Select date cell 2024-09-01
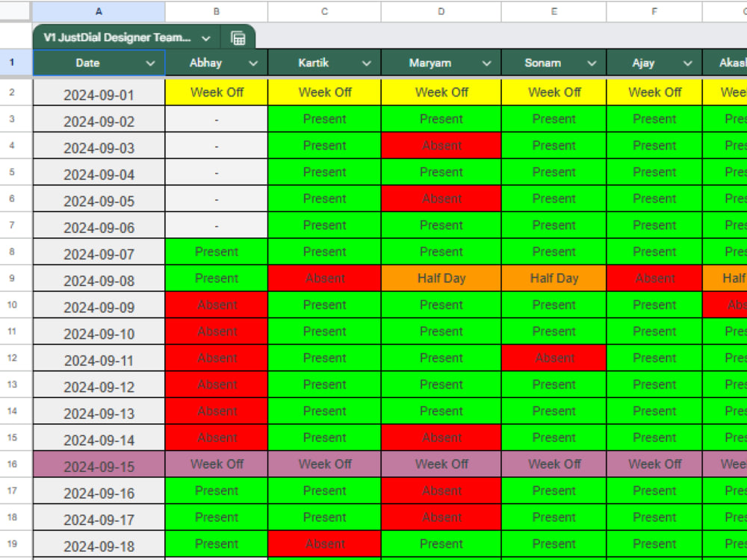Image resolution: width=747 pixels, height=560 pixels. coord(99,93)
